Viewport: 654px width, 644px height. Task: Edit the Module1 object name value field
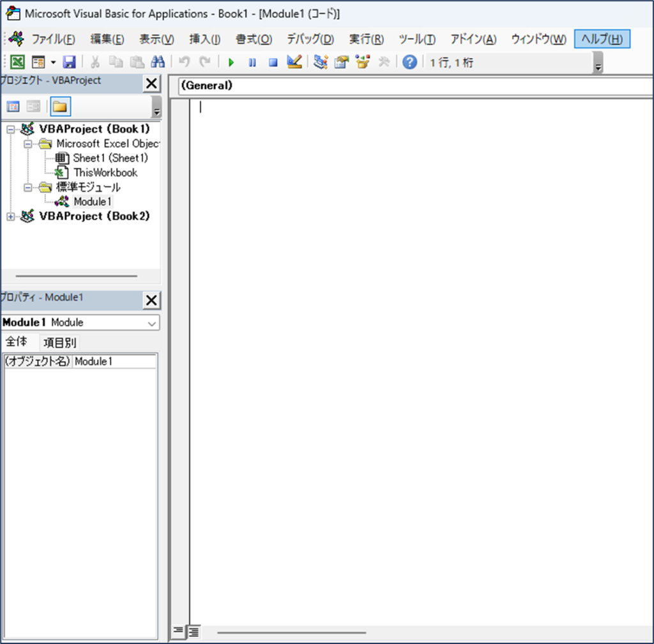[115, 361]
